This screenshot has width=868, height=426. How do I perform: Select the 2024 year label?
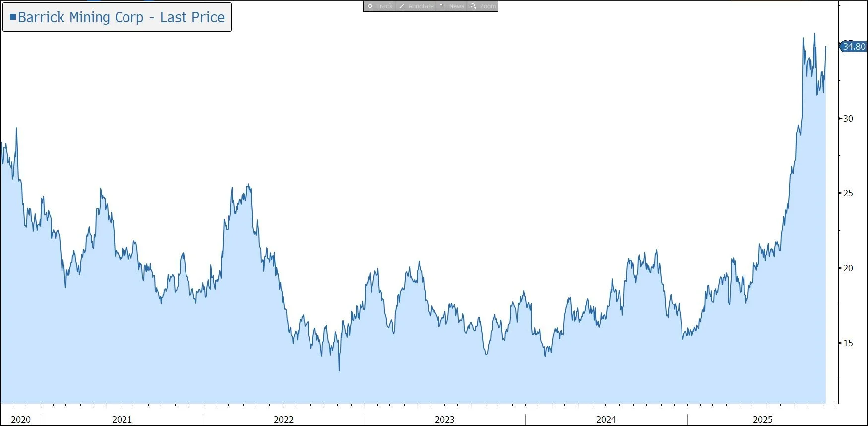[x=606, y=420]
